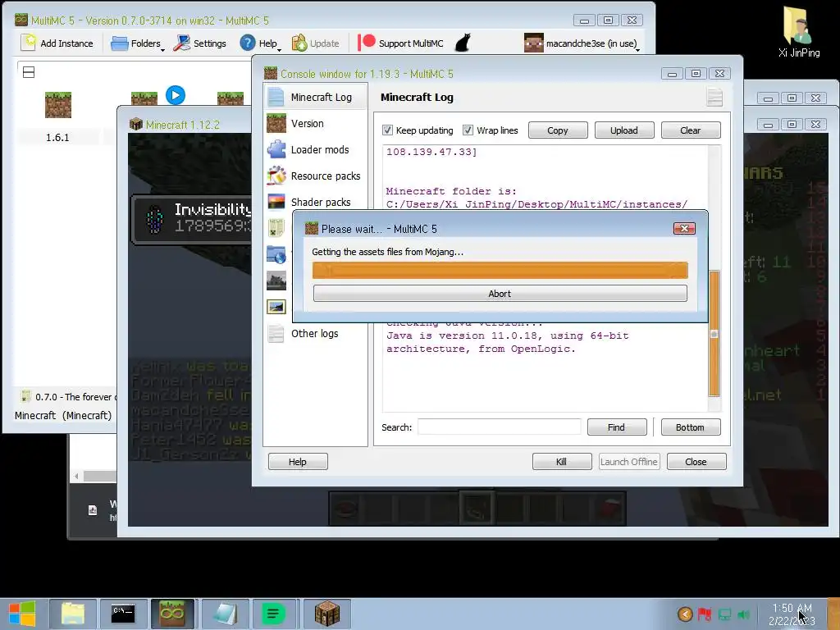Image resolution: width=840 pixels, height=630 pixels.
Task: Open the Xi JinPing desktop folder
Action: pos(799,32)
